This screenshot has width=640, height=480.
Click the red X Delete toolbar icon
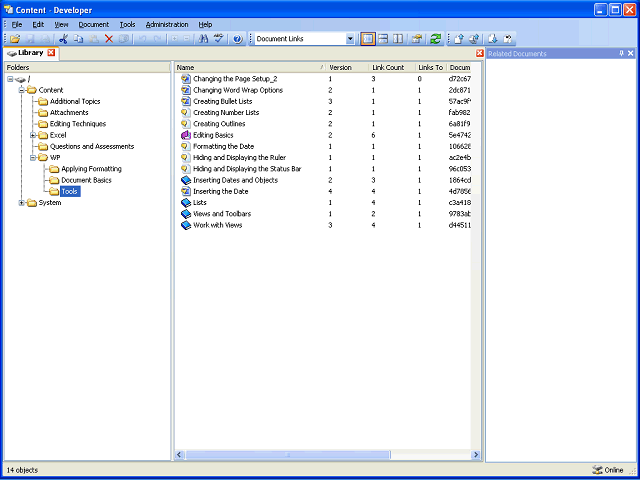coord(109,39)
